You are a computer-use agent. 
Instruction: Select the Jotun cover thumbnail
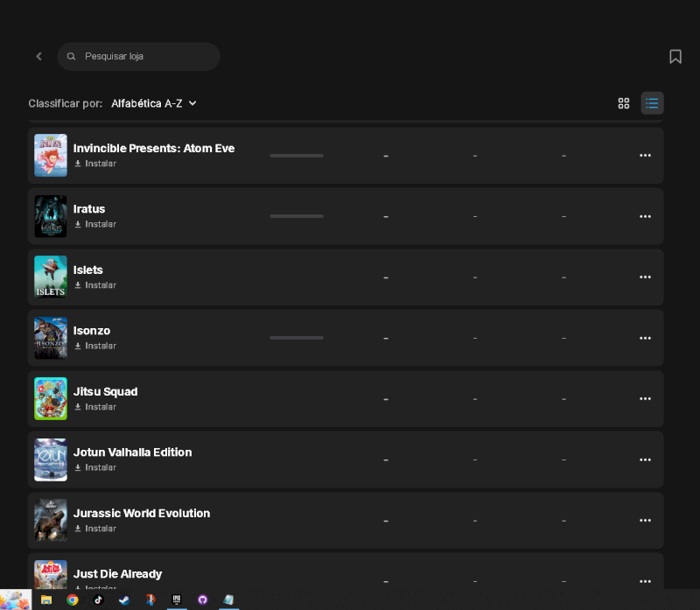[51, 459]
